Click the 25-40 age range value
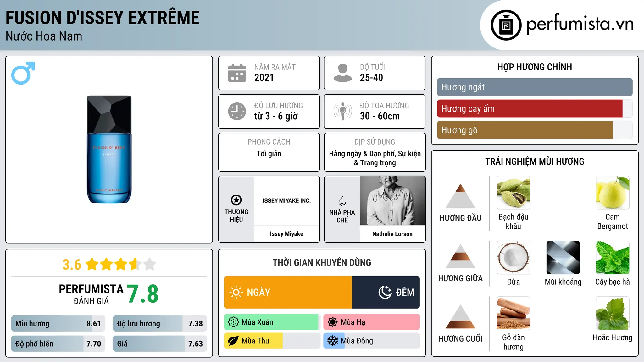Image resolution: width=644 pixels, height=362 pixels. coord(371,78)
